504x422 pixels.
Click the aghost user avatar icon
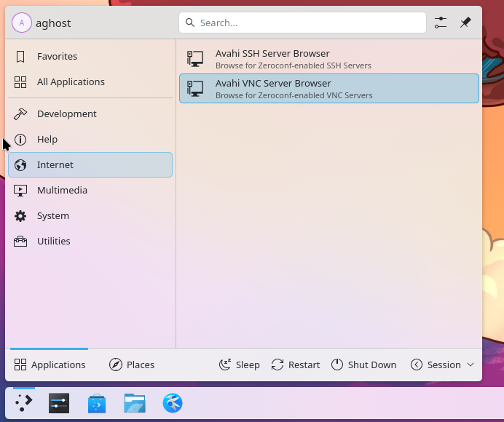pyautogui.click(x=22, y=23)
